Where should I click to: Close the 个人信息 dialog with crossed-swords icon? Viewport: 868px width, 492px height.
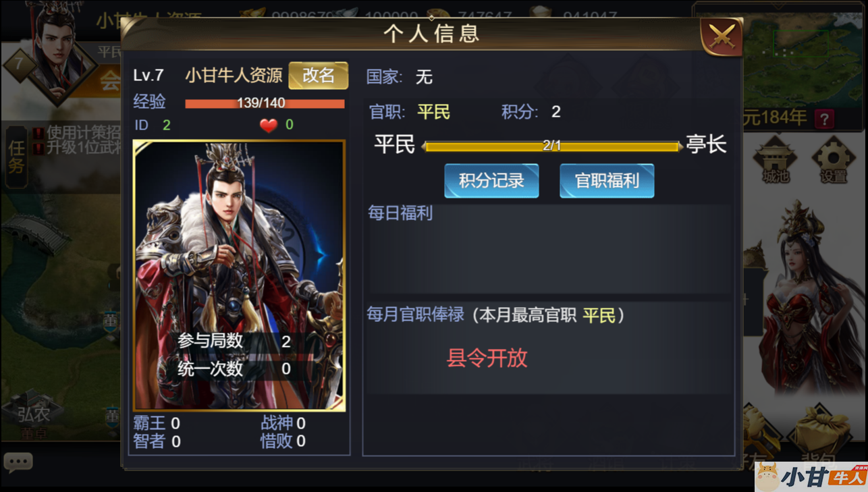coord(722,36)
